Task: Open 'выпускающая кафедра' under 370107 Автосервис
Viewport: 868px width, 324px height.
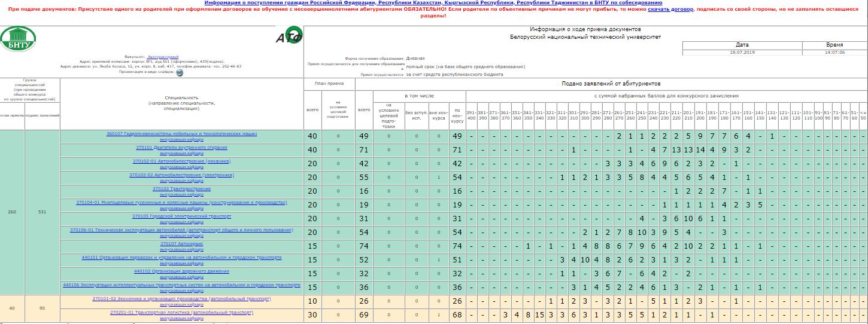Action: click(181, 249)
